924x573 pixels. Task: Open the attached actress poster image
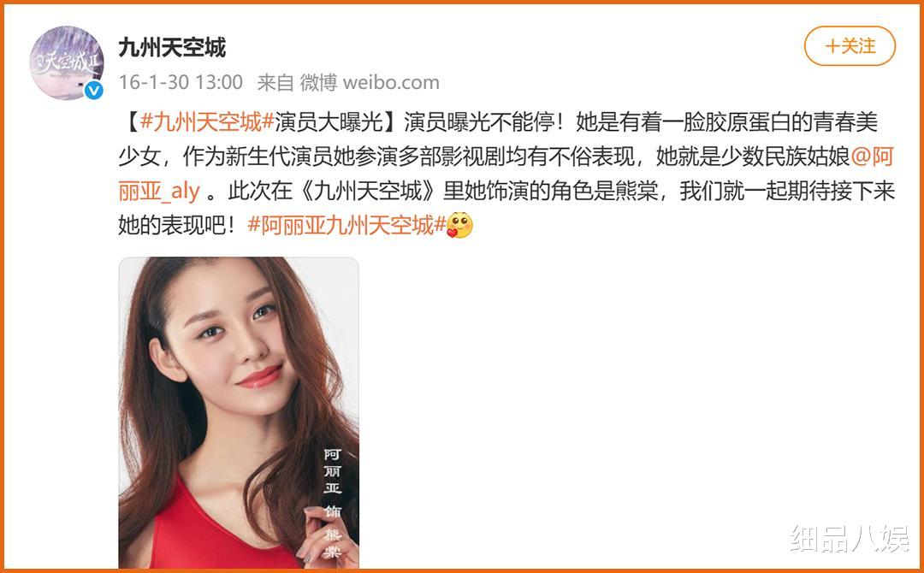pyautogui.click(x=239, y=413)
